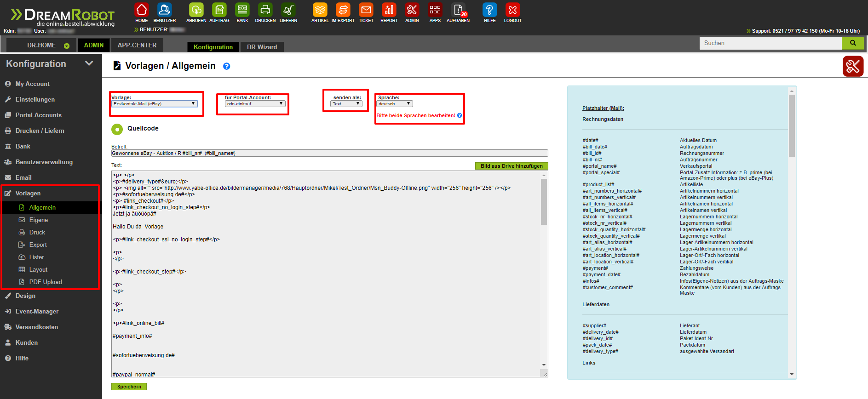
Task: Open the BENUTZER toolbar icon
Action: pos(165,10)
